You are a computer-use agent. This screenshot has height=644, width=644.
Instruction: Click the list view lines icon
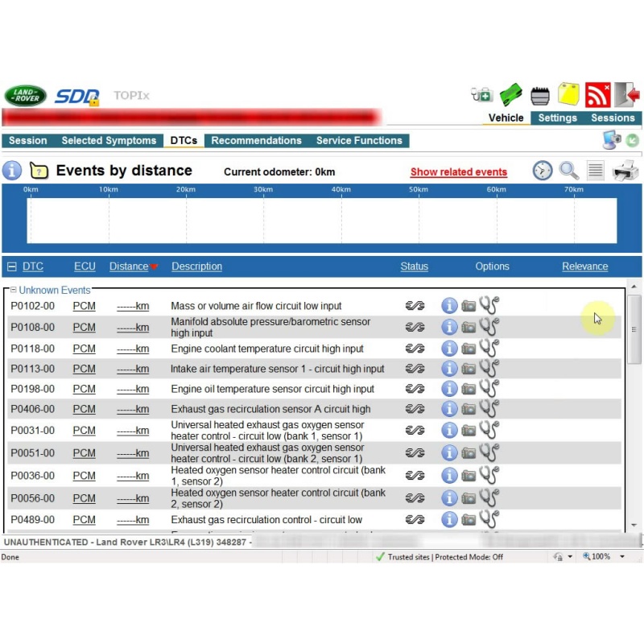[596, 170]
